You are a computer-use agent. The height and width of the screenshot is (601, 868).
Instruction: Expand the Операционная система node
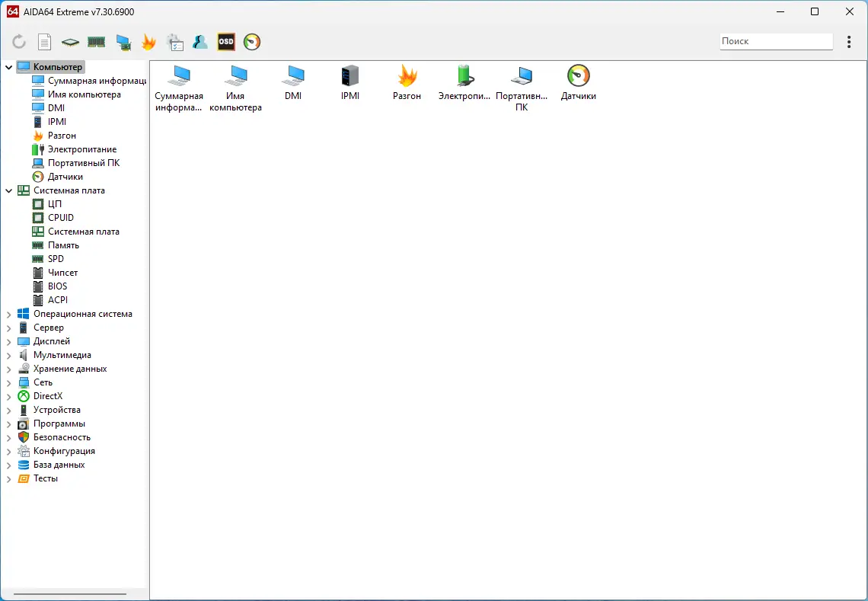(9, 314)
